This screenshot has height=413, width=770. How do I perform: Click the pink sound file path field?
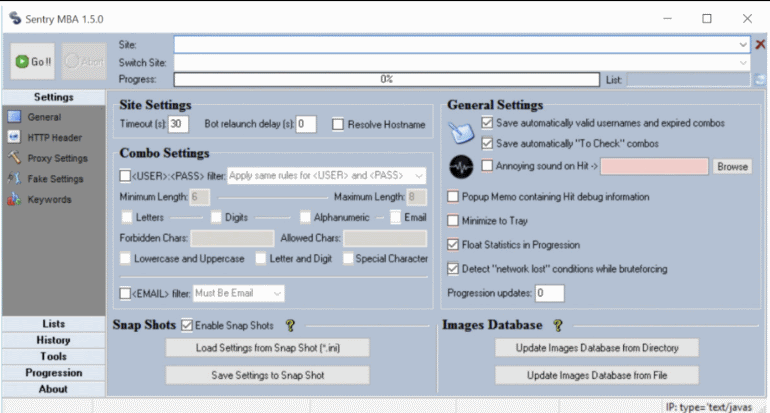point(654,166)
